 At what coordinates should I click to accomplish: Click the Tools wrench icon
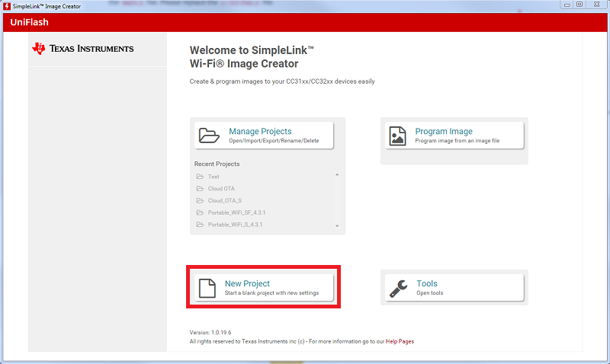click(x=398, y=288)
